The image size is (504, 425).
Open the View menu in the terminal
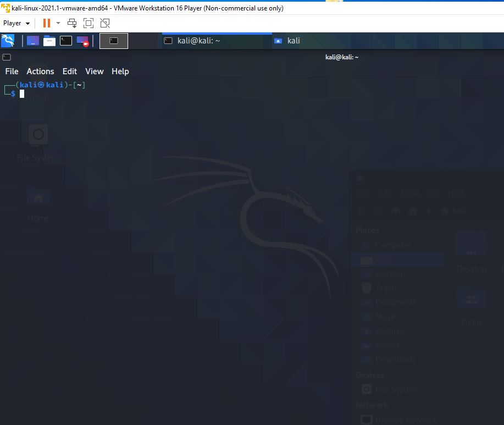tap(94, 71)
